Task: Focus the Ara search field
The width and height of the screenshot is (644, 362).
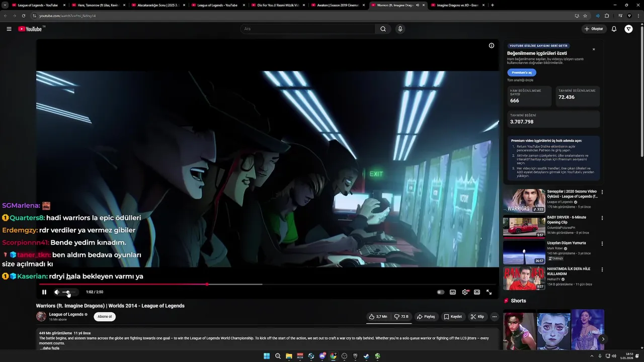Action: [307, 29]
